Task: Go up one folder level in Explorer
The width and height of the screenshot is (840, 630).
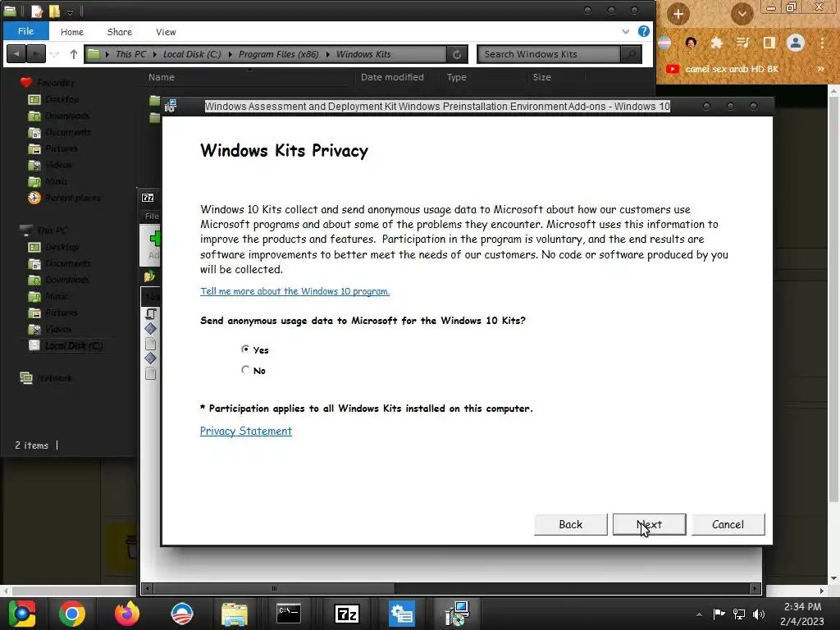Action: pyautogui.click(x=73, y=54)
